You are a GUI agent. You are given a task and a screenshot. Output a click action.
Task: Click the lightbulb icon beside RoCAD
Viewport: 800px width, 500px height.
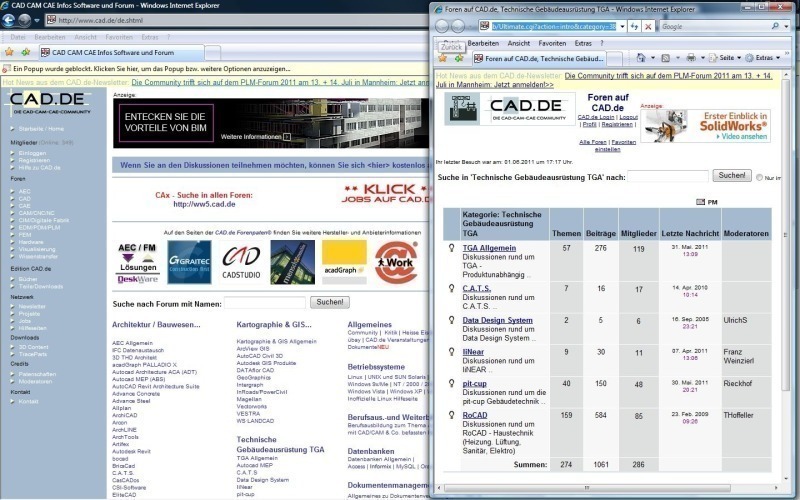point(451,415)
